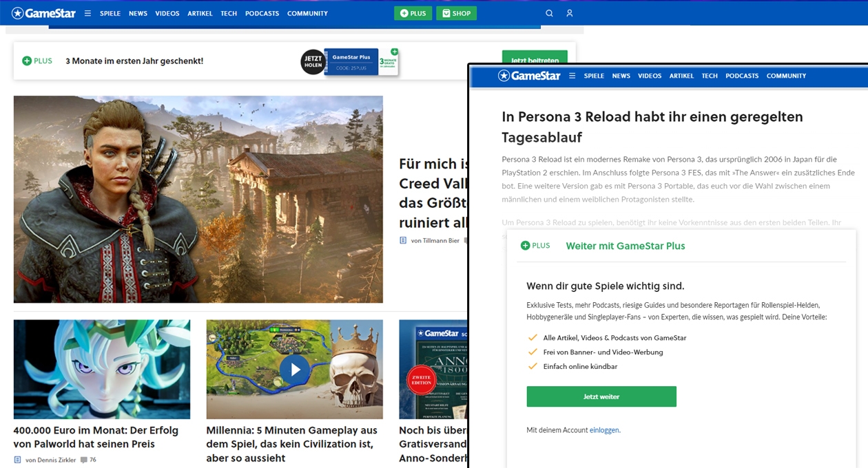Screen dimensions: 868x468
Task: Open PODCASTS in the main page navigation
Action: tap(262, 14)
